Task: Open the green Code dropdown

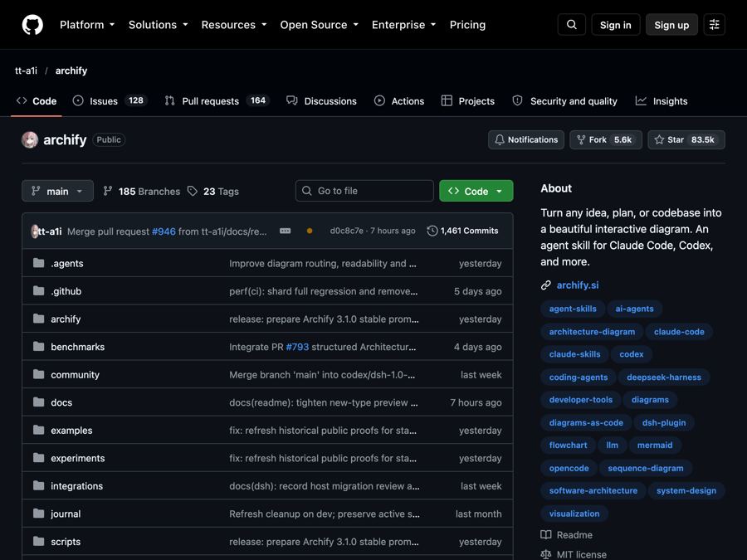Action: (x=476, y=191)
